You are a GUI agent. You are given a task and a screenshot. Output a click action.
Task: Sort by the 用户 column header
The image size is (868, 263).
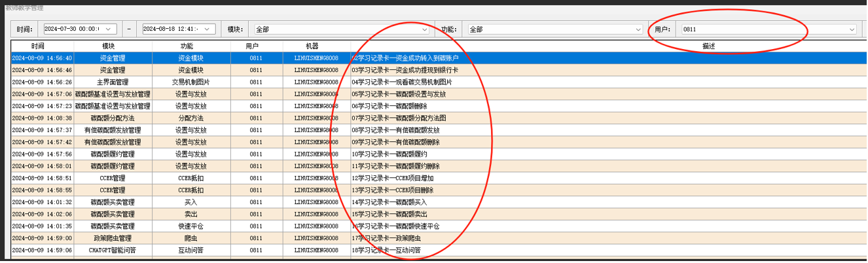(x=252, y=46)
